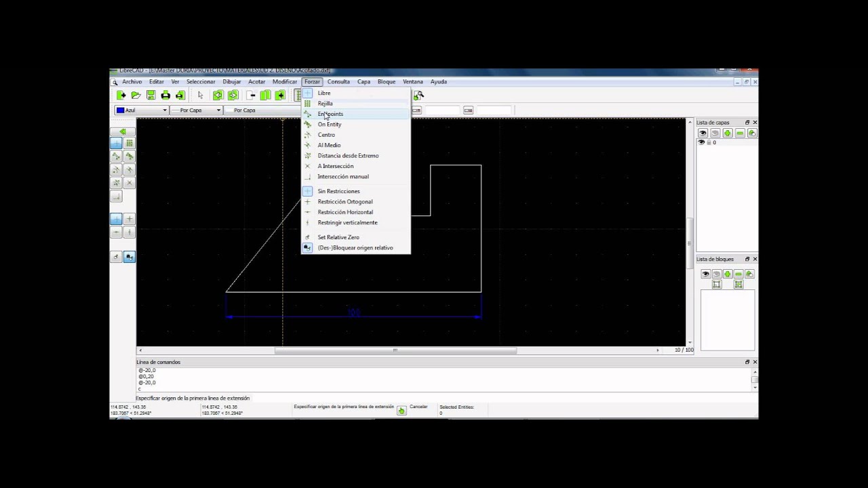Click horizontal restriction icon in left panel
The width and height of the screenshot is (868, 488).
pos(116,232)
